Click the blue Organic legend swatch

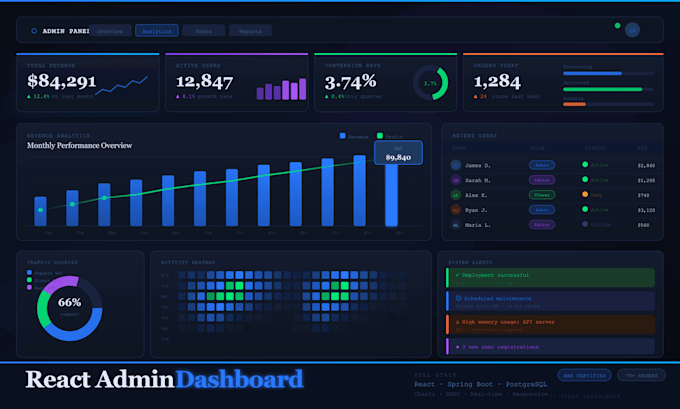(29, 272)
